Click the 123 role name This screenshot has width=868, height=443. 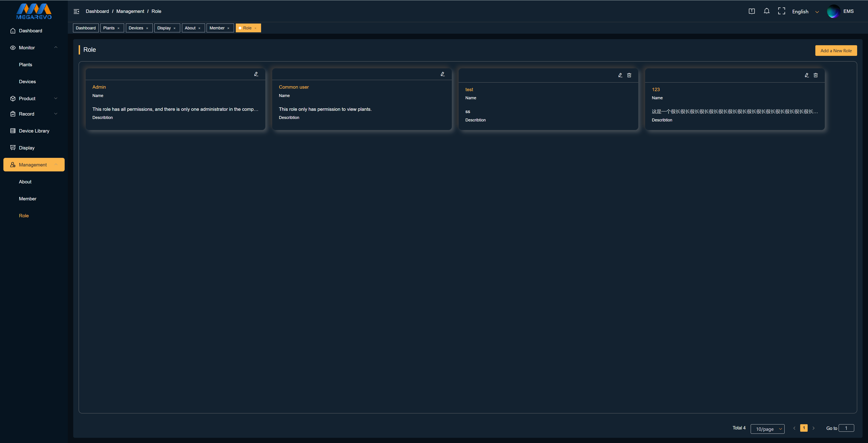[x=656, y=89]
